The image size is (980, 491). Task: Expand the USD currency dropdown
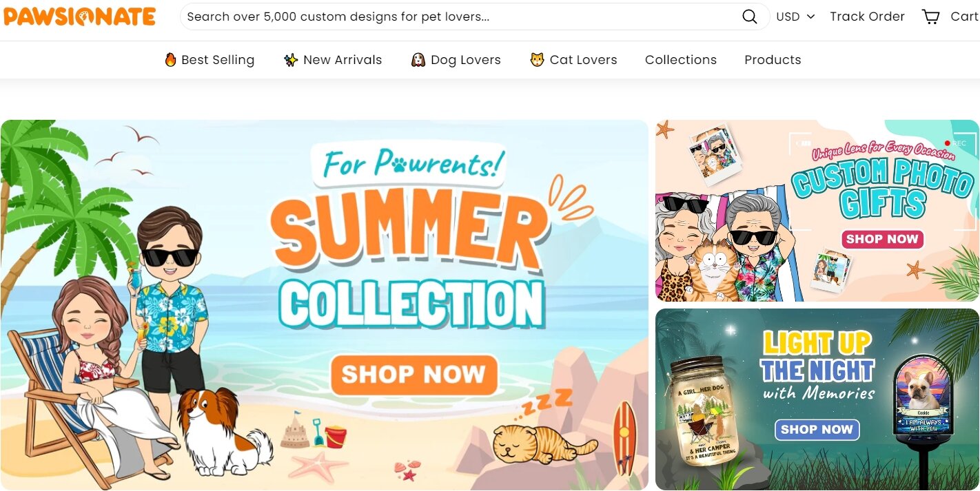pos(795,17)
